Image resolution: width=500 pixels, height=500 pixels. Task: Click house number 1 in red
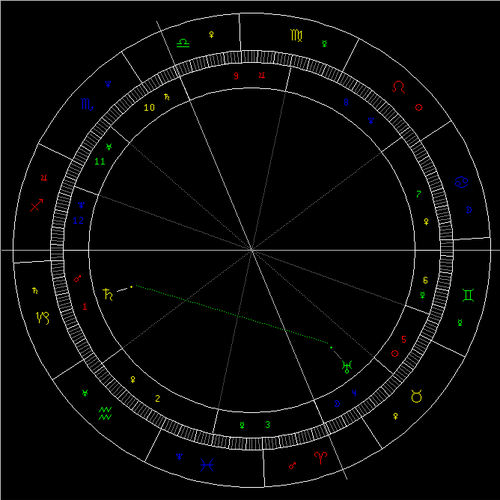click(x=85, y=307)
